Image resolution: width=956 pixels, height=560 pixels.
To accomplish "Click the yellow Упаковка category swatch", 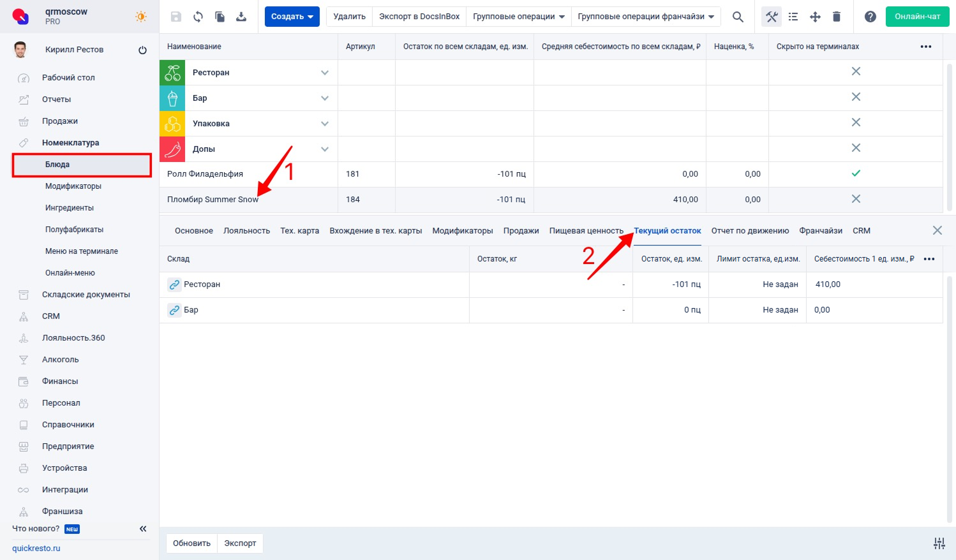I will 172,124.
